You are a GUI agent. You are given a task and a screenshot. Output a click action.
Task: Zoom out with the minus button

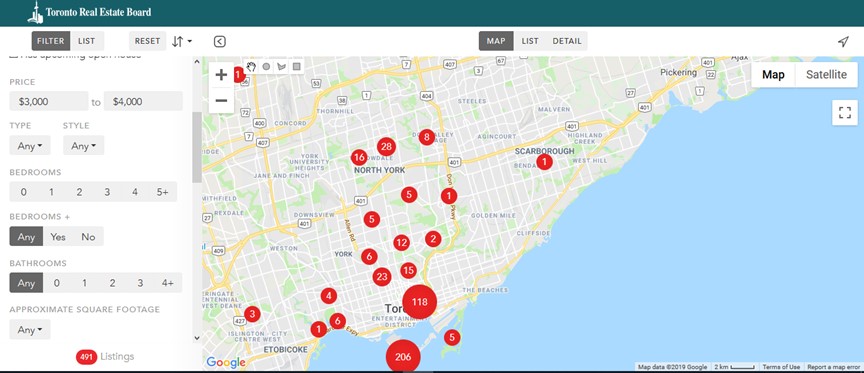click(x=222, y=100)
